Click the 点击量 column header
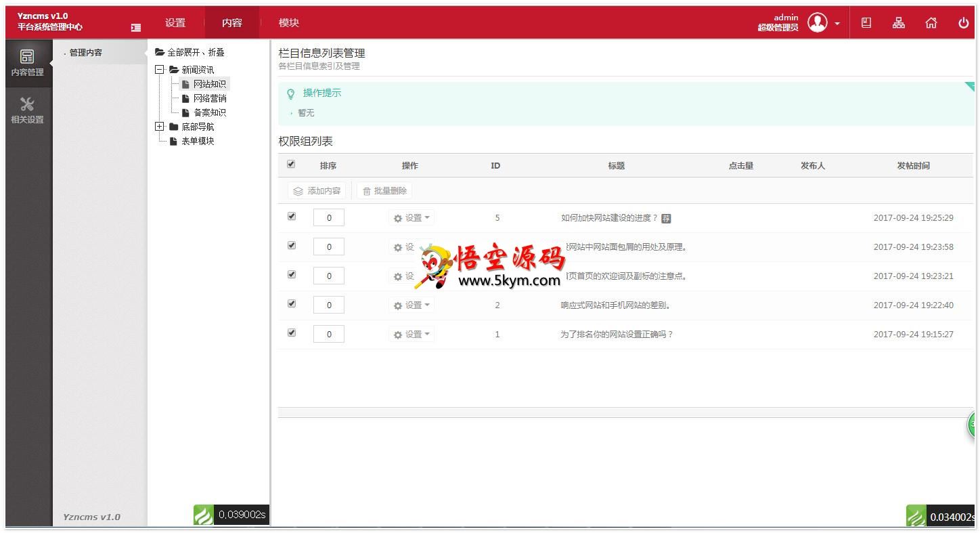This screenshot has height=533, width=980. (741, 166)
